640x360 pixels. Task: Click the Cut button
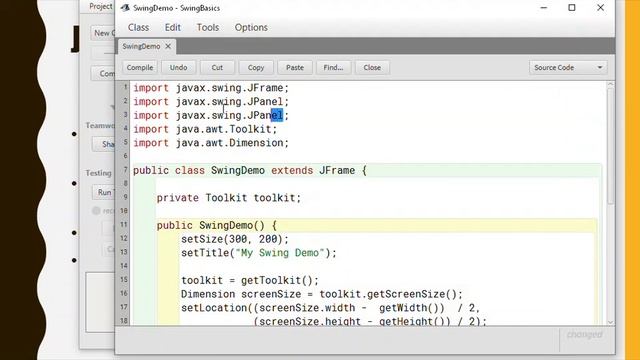(x=217, y=68)
